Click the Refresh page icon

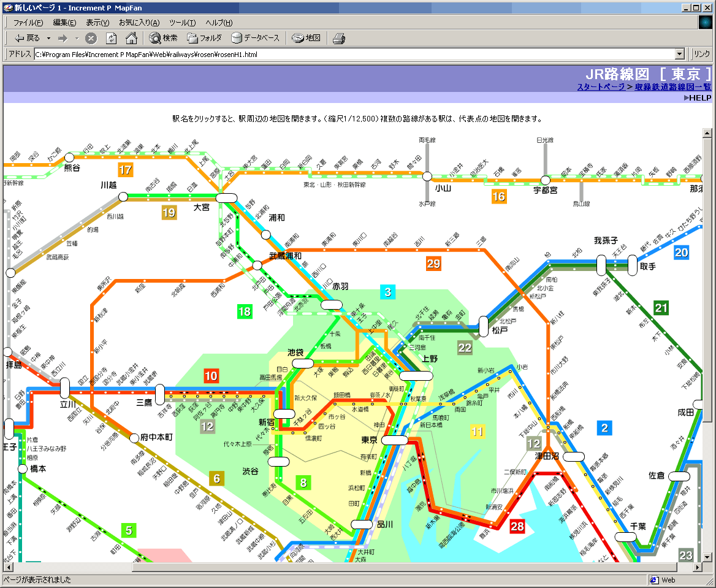pyautogui.click(x=111, y=38)
